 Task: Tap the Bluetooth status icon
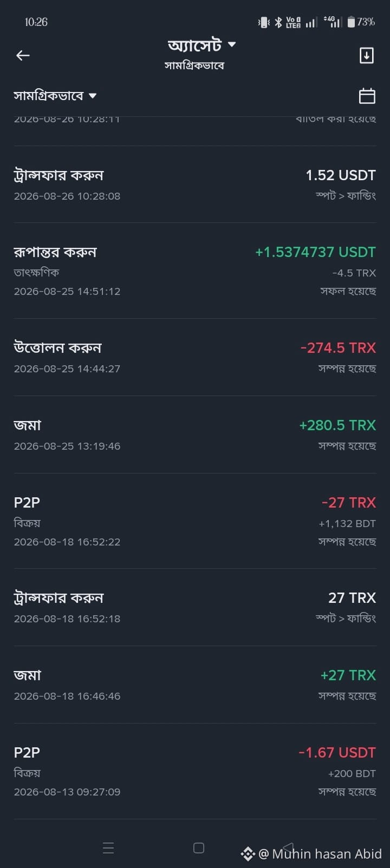point(278,22)
